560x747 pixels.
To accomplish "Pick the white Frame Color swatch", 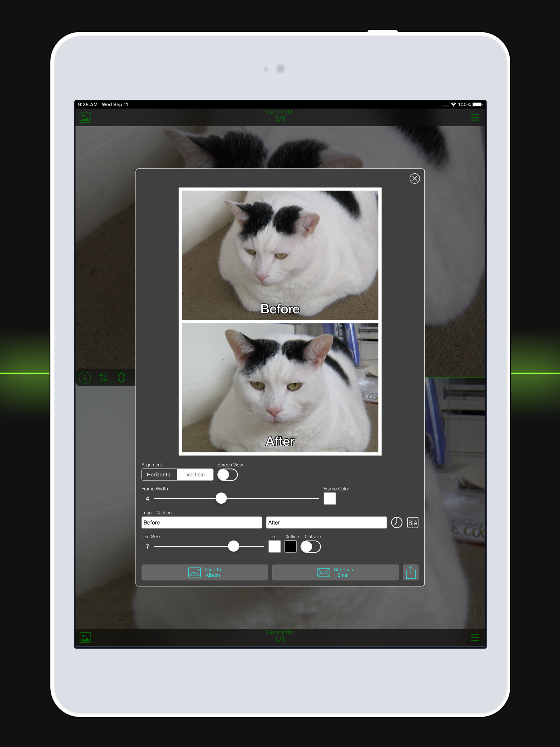I will [329, 498].
